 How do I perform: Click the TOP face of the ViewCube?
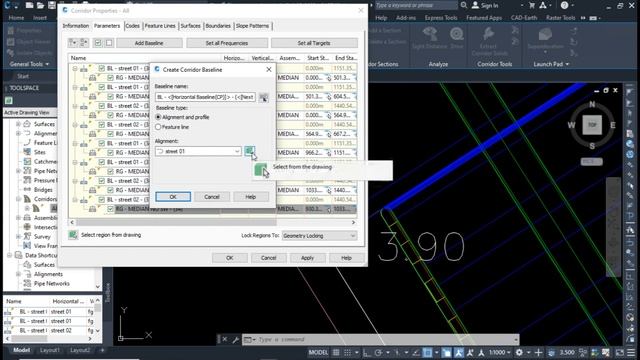592,125
